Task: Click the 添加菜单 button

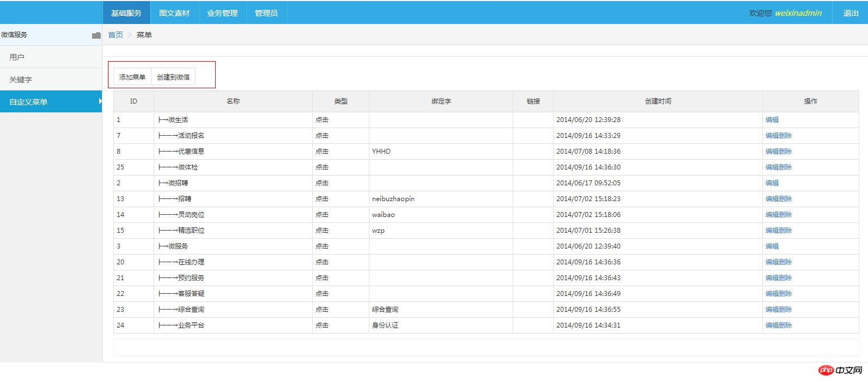Action: click(x=132, y=77)
